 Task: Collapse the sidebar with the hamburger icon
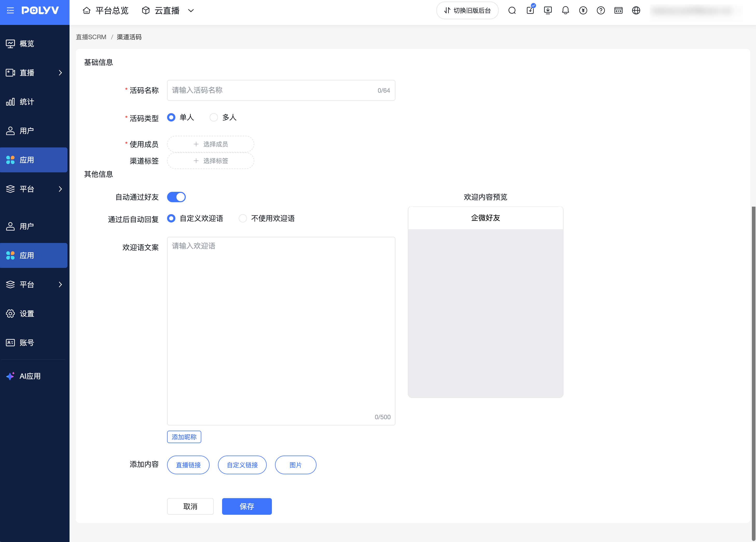point(10,10)
